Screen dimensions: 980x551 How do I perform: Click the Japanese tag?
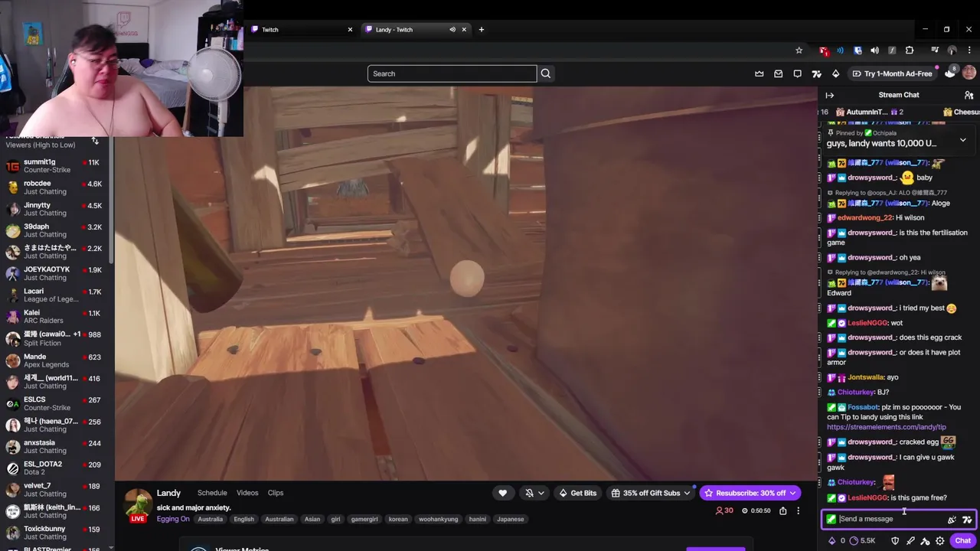coord(511,519)
